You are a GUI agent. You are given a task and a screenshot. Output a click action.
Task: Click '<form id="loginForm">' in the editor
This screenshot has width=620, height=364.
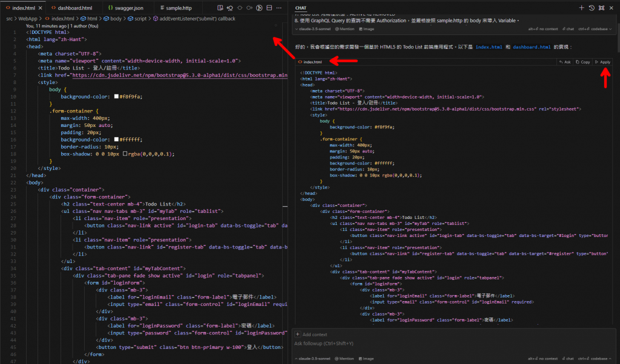pos(114,282)
